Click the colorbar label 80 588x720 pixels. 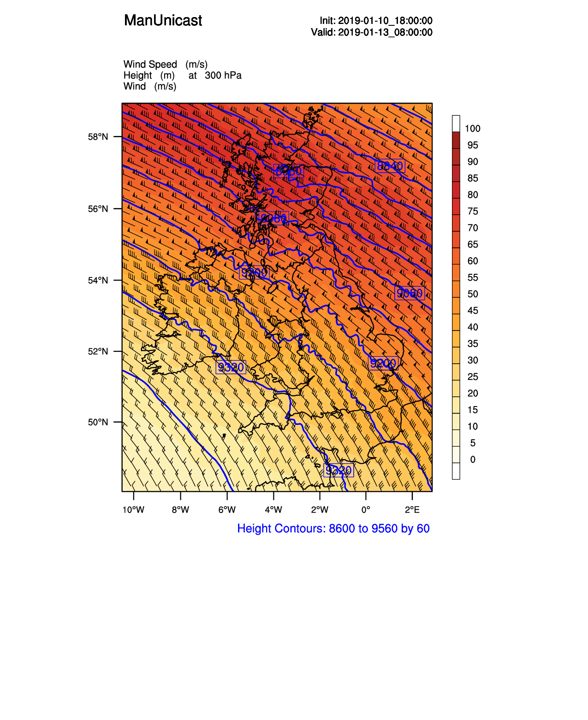(x=473, y=195)
